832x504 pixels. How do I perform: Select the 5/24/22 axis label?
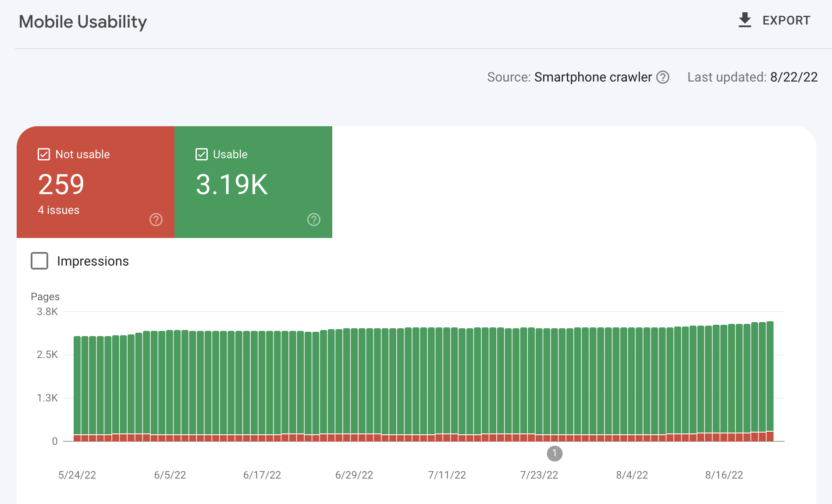pyautogui.click(x=78, y=475)
